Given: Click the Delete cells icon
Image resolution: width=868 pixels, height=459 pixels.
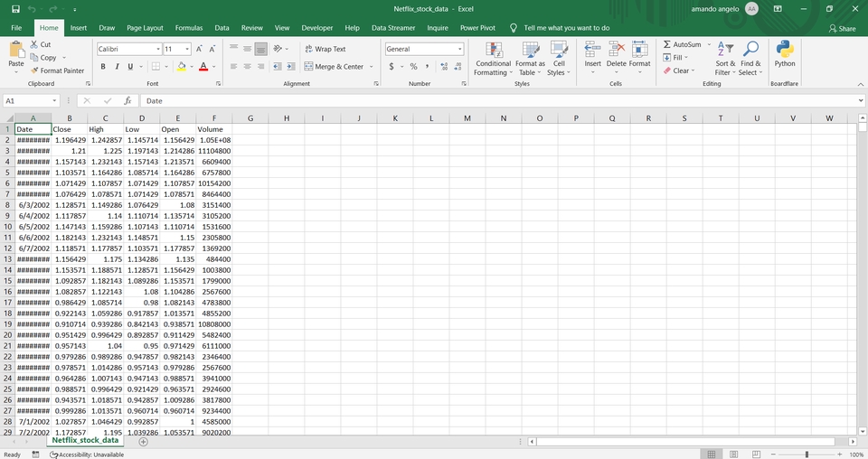Looking at the screenshot, I should pyautogui.click(x=616, y=49).
